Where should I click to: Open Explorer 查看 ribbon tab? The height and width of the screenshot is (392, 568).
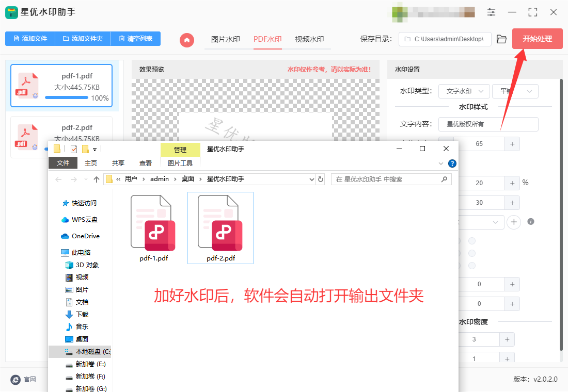tap(146, 163)
